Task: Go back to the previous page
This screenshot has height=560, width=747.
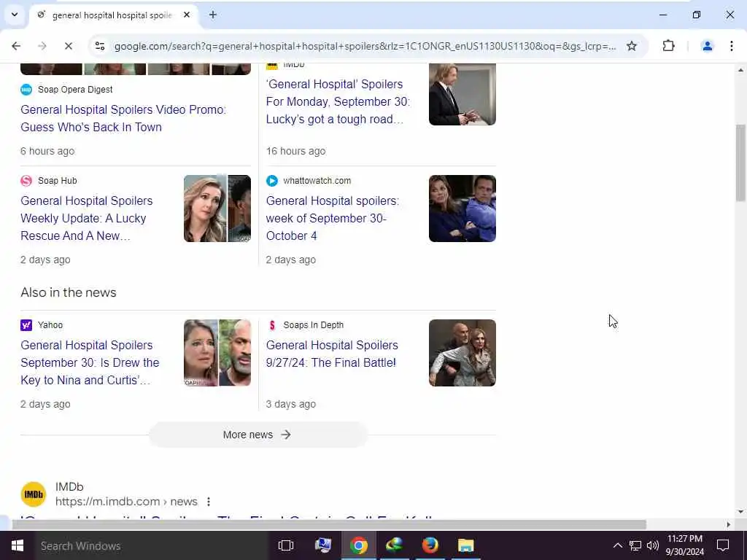Action: click(16, 46)
